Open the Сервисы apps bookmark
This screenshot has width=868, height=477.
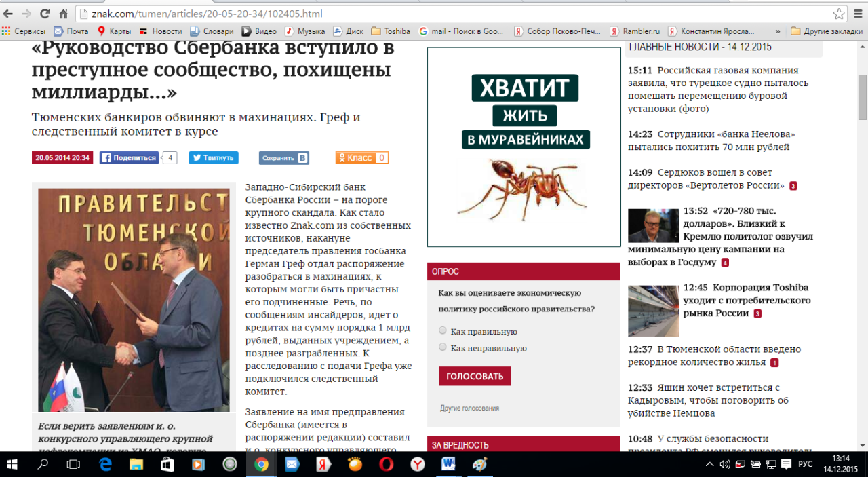coord(24,31)
